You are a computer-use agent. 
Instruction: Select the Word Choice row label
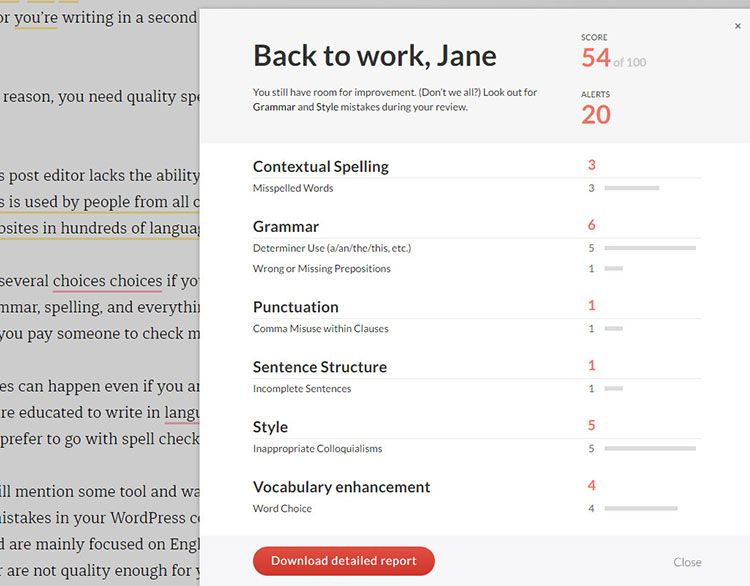coord(282,508)
